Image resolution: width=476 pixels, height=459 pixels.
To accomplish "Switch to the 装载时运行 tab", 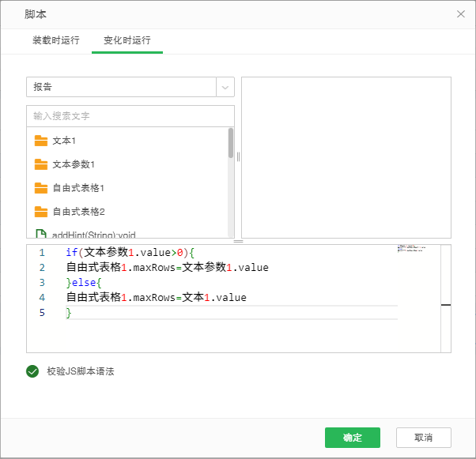I will pos(55,40).
